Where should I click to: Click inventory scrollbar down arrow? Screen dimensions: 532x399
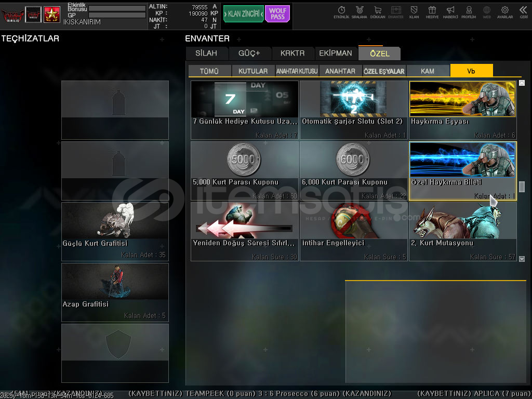(x=522, y=259)
